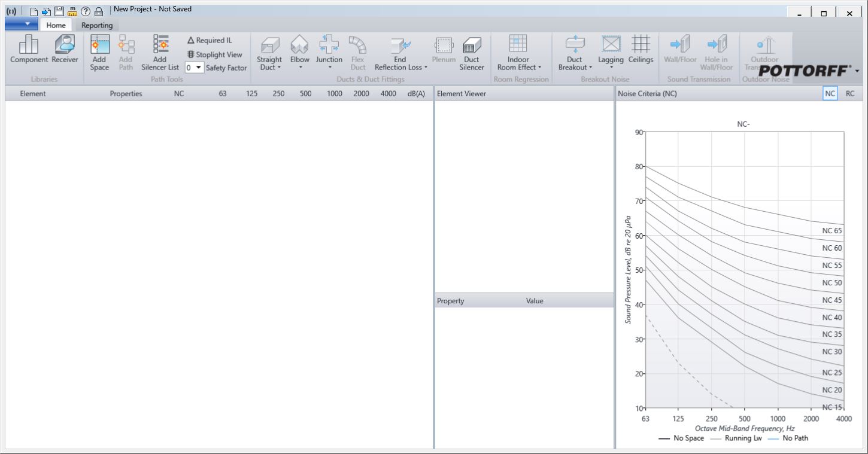Expand the Indoor Room Effect menu
Screen dimensions: 868x454
[518, 63]
